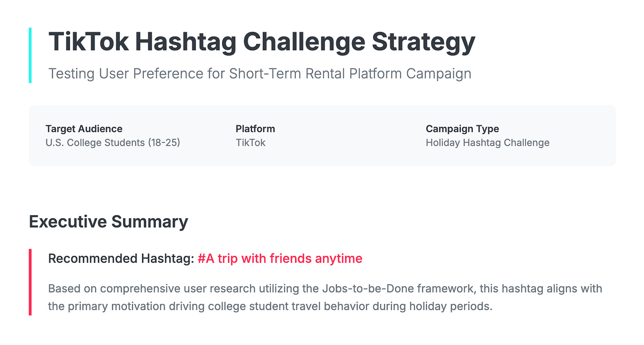This screenshot has width=644, height=345.
Task: Select the Platform label in the info card
Action: click(255, 129)
